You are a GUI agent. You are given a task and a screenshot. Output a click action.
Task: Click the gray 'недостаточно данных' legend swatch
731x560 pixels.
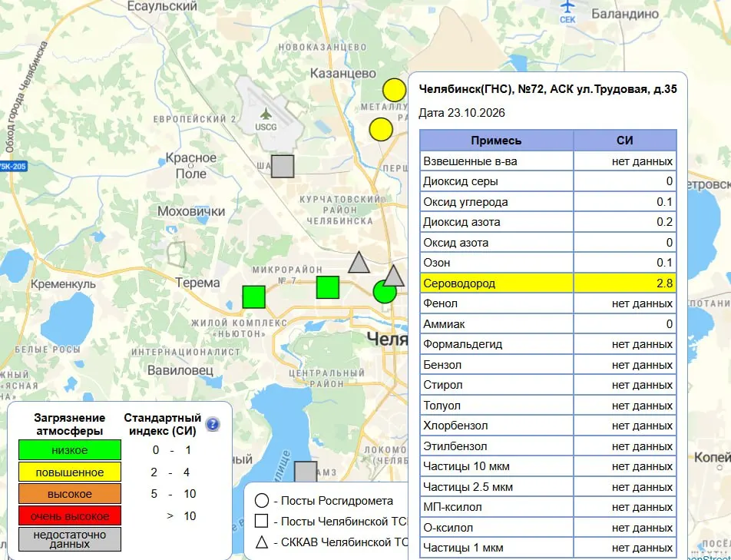pos(70,539)
